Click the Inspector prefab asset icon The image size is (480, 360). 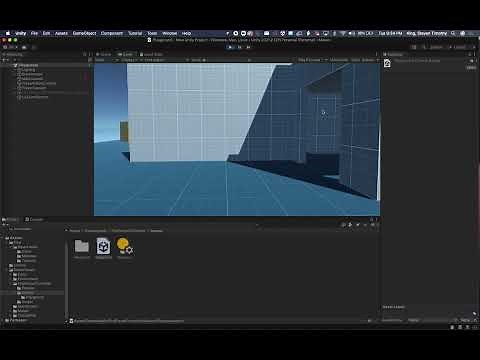[387, 63]
